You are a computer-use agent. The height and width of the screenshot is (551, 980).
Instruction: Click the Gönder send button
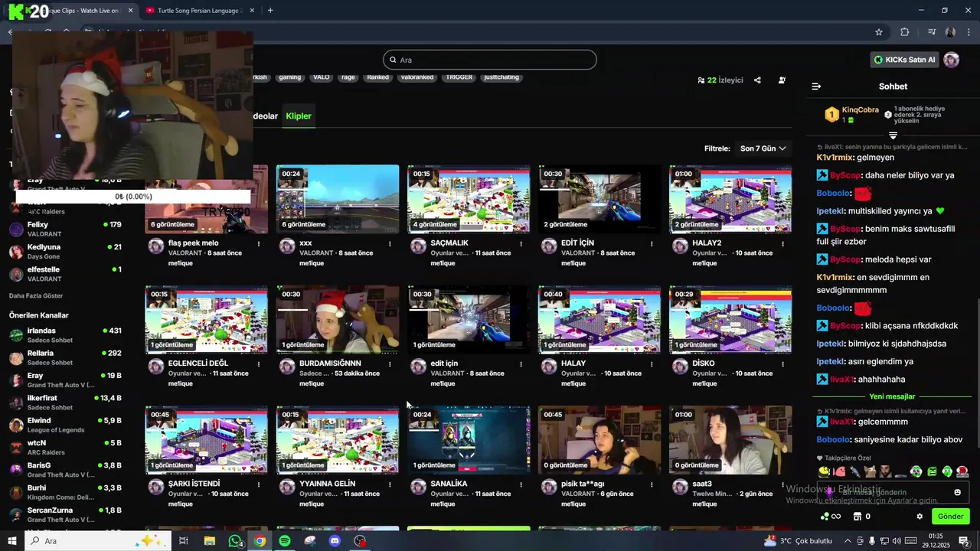[x=950, y=517]
